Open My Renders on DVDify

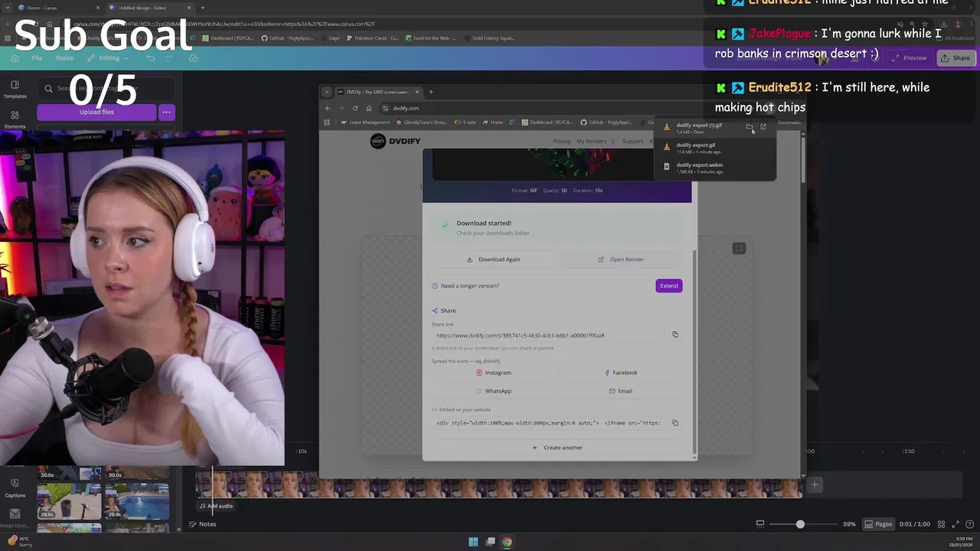[x=591, y=141]
